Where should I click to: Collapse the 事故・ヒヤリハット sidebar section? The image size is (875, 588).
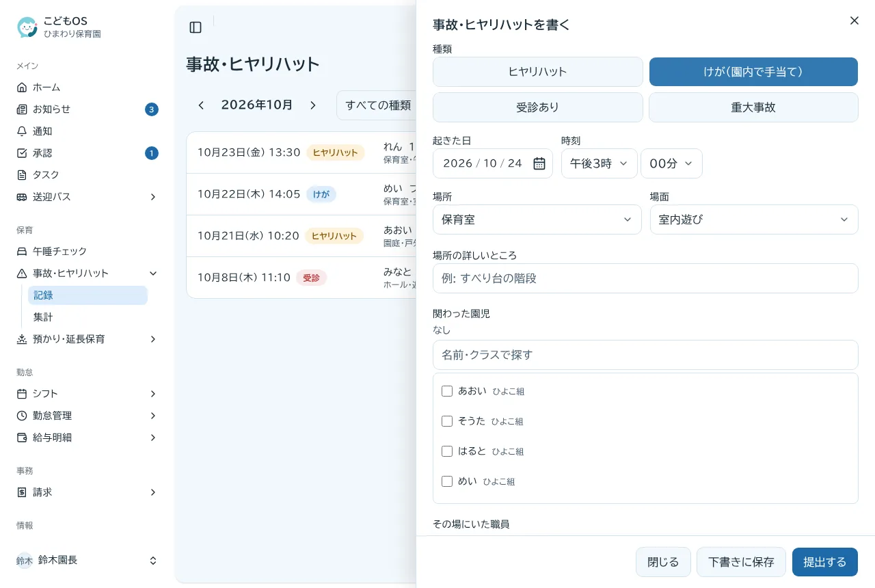pyautogui.click(x=153, y=273)
